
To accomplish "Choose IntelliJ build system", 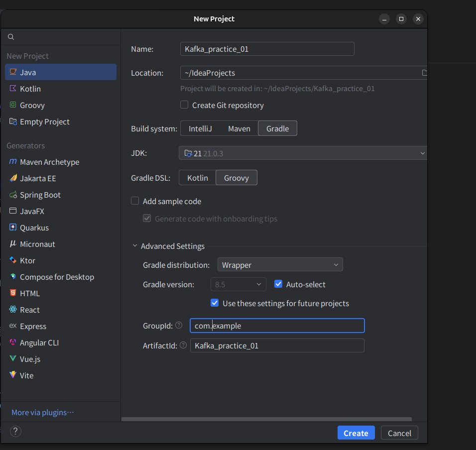I will tap(200, 128).
